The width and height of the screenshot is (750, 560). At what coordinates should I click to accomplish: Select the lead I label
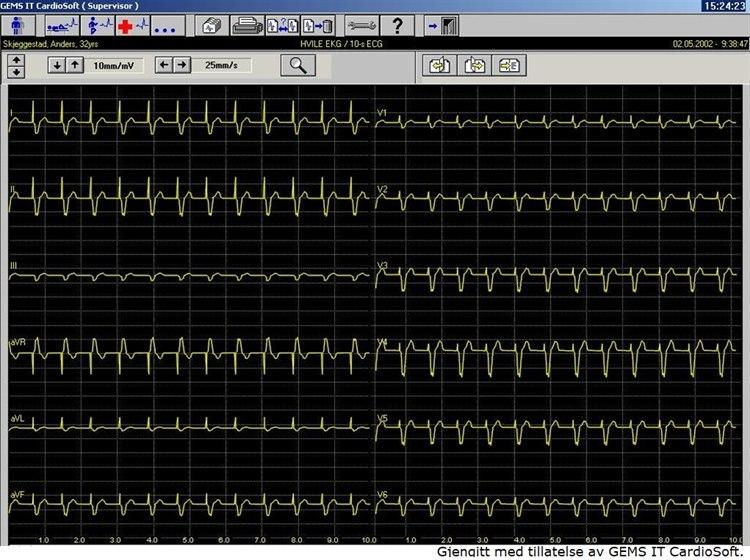(11, 113)
